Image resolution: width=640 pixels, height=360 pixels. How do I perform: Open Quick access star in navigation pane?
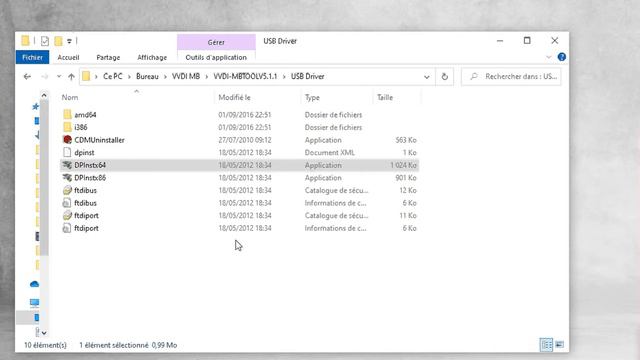(x=36, y=107)
